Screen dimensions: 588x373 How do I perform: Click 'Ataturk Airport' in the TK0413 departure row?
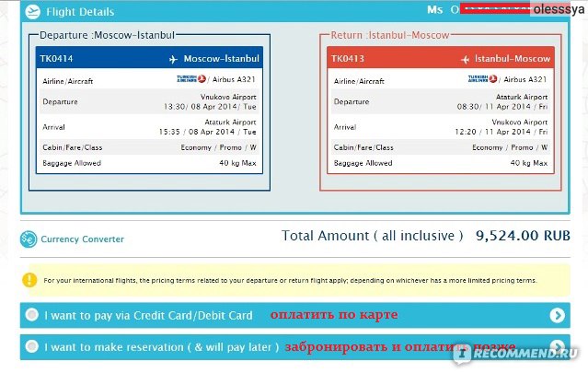click(522, 97)
